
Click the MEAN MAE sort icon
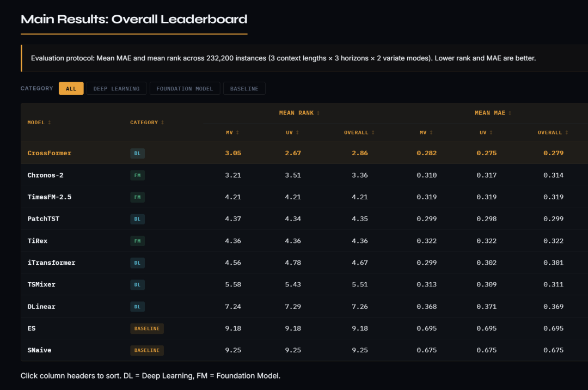(x=510, y=113)
